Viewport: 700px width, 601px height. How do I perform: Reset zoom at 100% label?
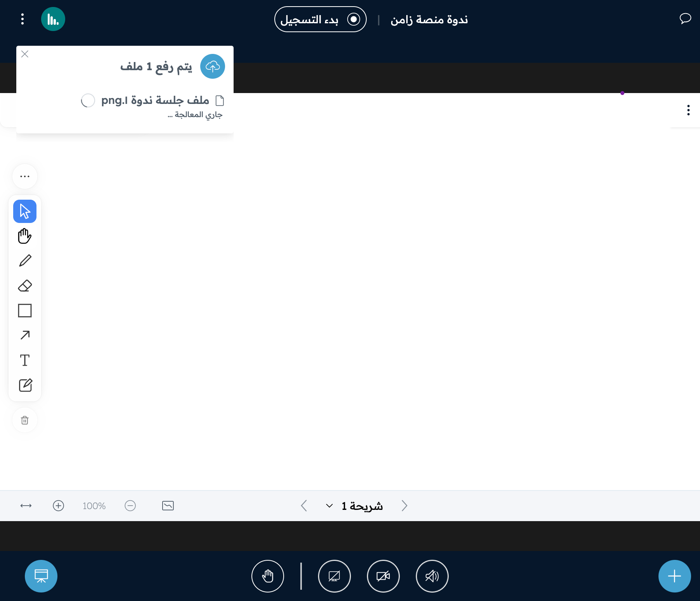pos(94,506)
